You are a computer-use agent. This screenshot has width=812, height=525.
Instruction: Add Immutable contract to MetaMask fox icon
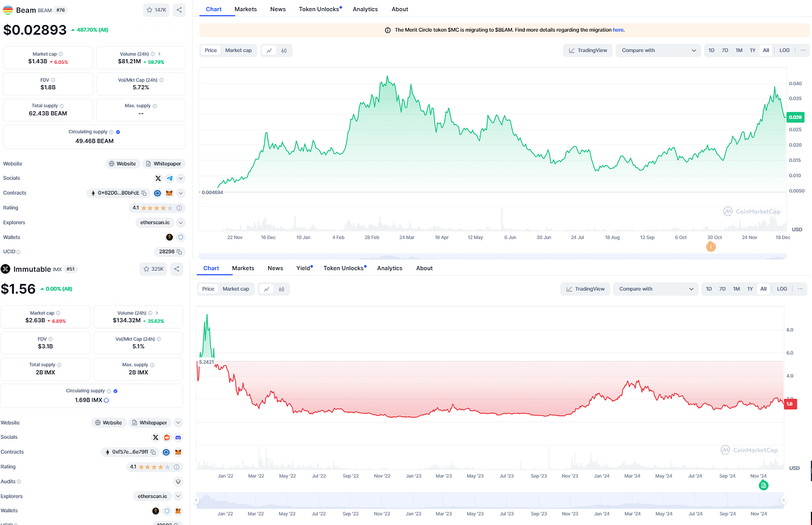pos(178,452)
